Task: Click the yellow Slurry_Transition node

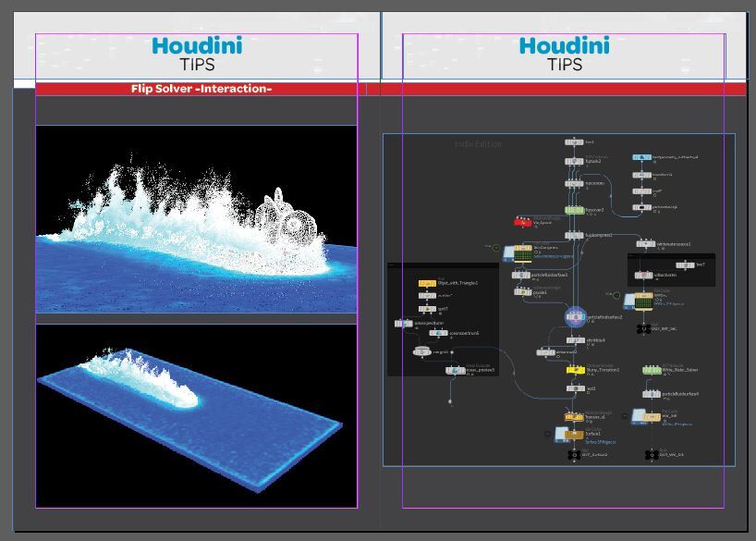Action: 575,370
